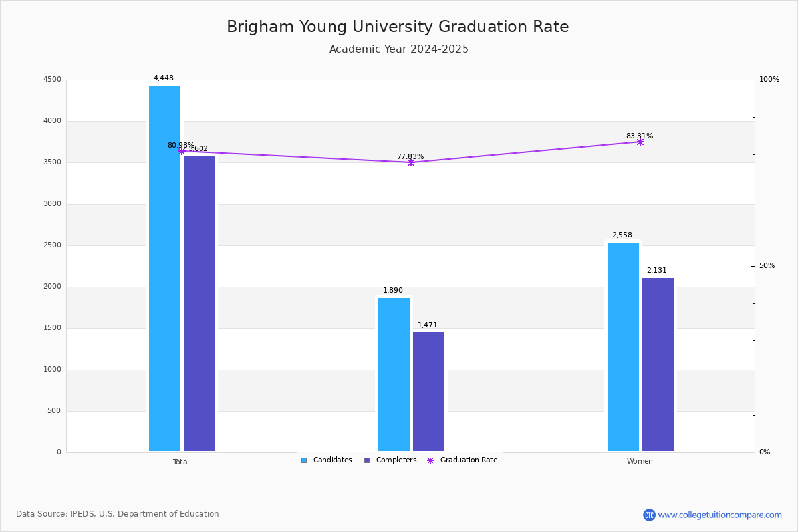Click the 83.31% graduation rate marker
Image resolution: width=798 pixels, height=532 pixels.
pos(640,142)
